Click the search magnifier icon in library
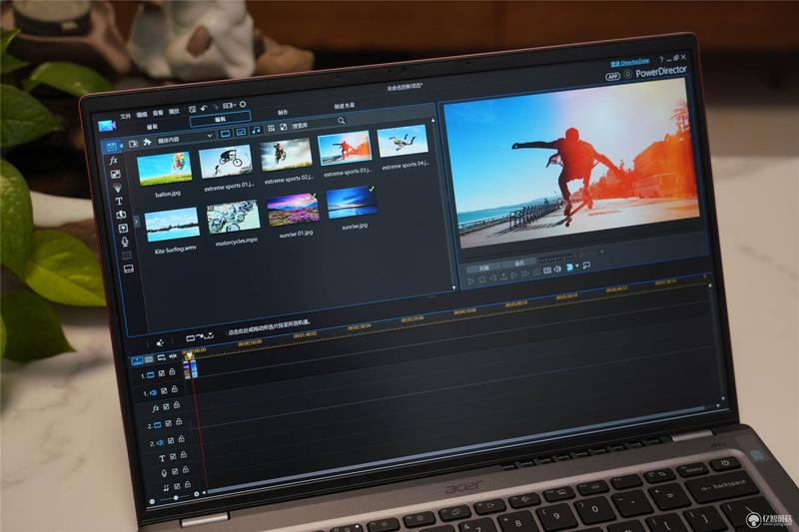This screenshot has width=799, height=532. click(x=341, y=120)
